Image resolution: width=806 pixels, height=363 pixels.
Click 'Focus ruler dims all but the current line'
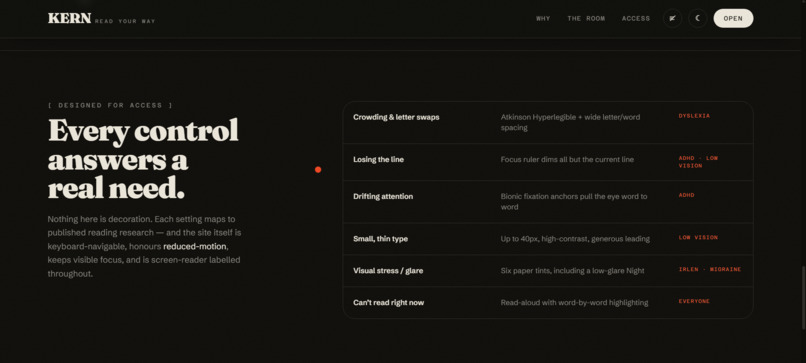click(567, 159)
